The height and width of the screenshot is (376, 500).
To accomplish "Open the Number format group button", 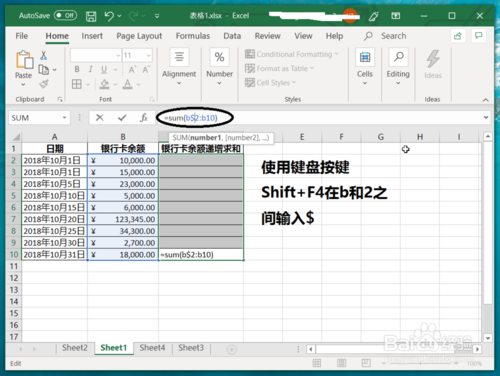I will pyautogui.click(x=219, y=67).
